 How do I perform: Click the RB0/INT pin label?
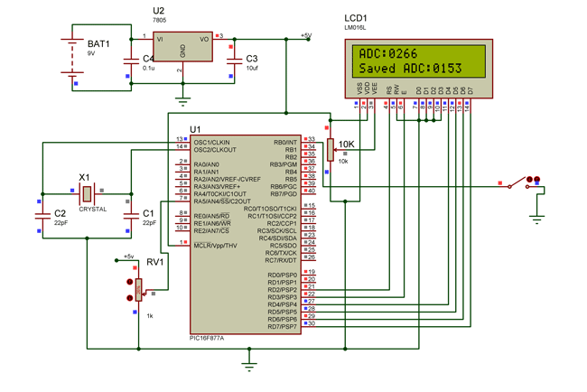pyautogui.click(x=285, y=143)
